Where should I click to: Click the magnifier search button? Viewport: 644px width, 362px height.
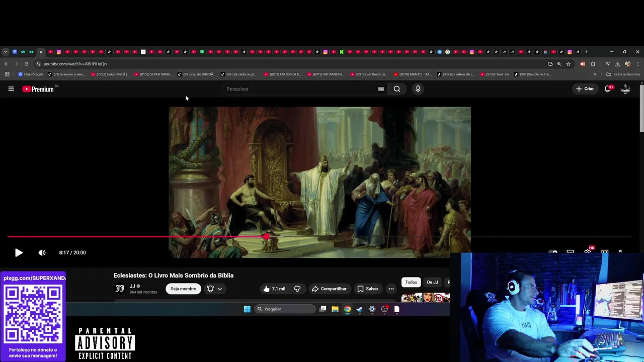pyautogui.click(x=397, y=89)
